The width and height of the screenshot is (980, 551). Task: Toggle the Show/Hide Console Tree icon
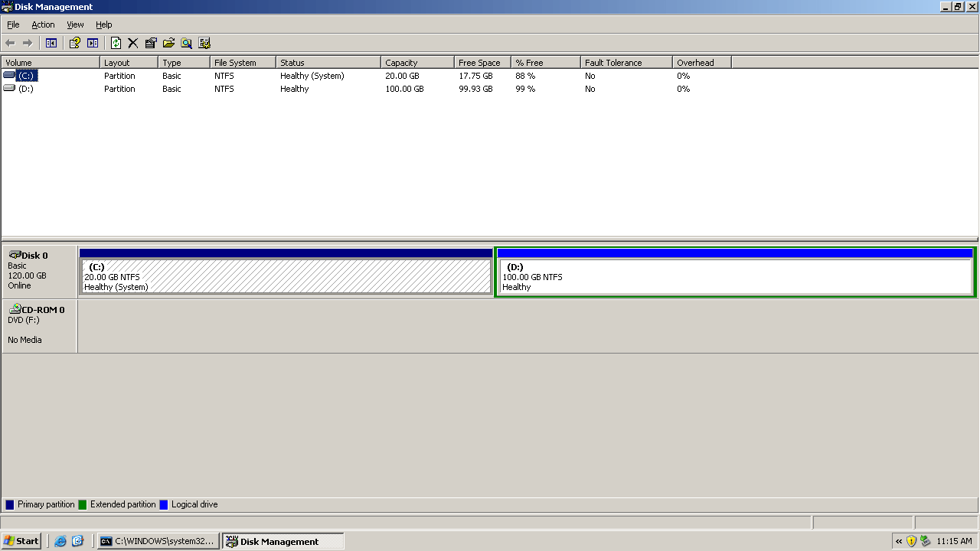click(x=51, y=43)
